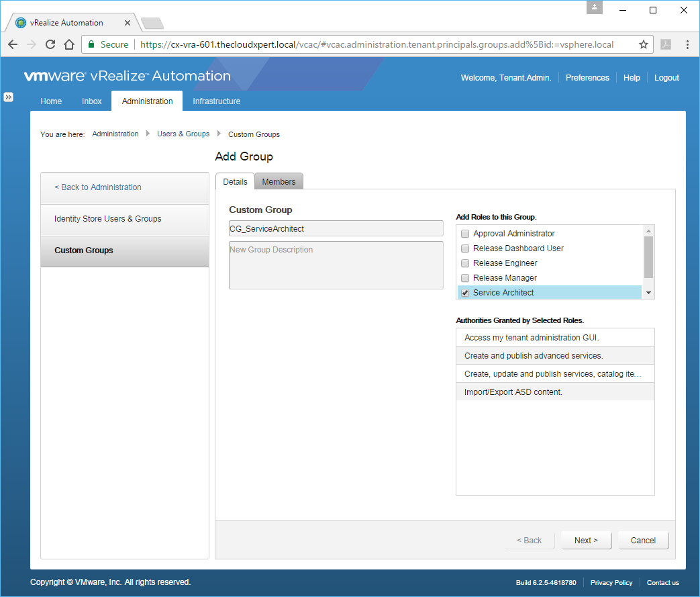The height and width of the screenshot is (597, 700).
Task: Go to browser home page icon
Action: [x=68, y=44]
